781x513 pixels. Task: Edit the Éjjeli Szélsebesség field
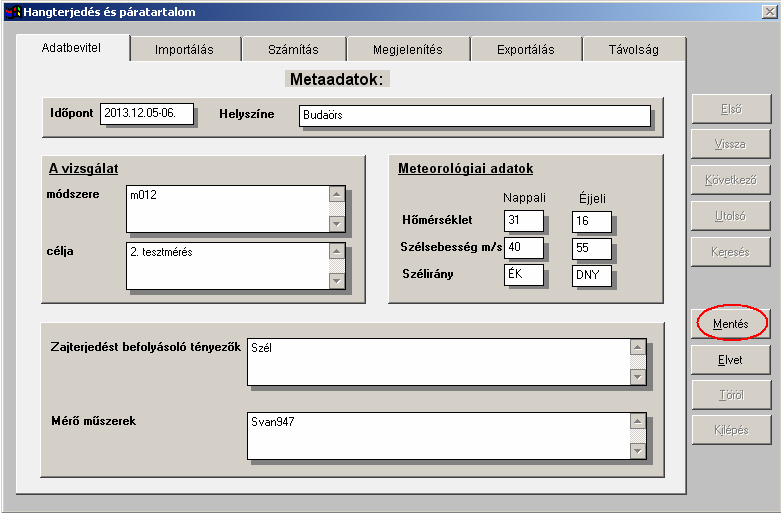592,249
